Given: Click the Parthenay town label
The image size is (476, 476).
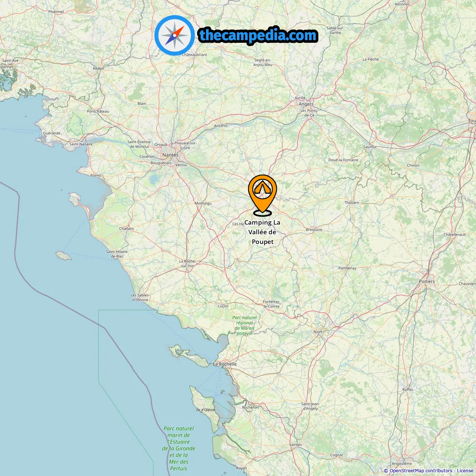Looking at the screenshot, I should click(x=347, y=268).
